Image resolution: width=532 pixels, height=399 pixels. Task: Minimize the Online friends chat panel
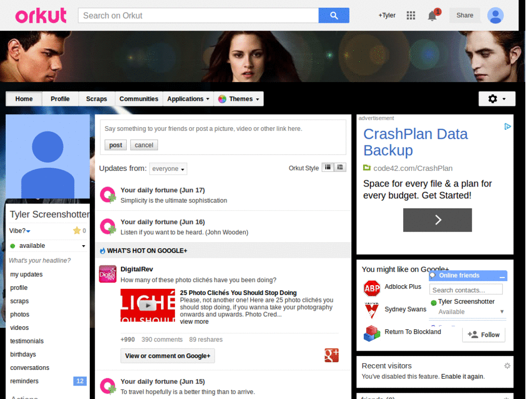tap(502, 277)
